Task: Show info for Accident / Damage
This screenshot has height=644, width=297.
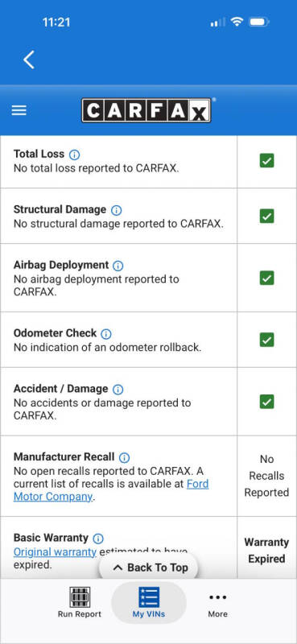Action: pyautogui.click(x=118, y=390)
